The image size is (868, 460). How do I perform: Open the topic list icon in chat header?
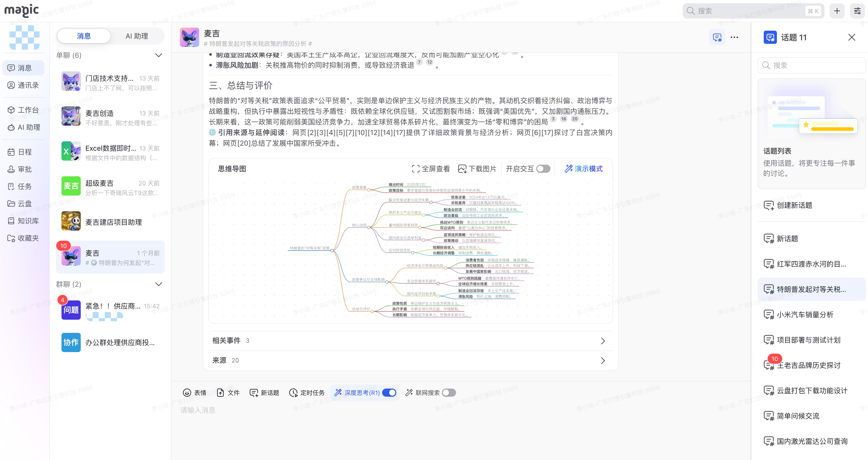coord(717,37)
